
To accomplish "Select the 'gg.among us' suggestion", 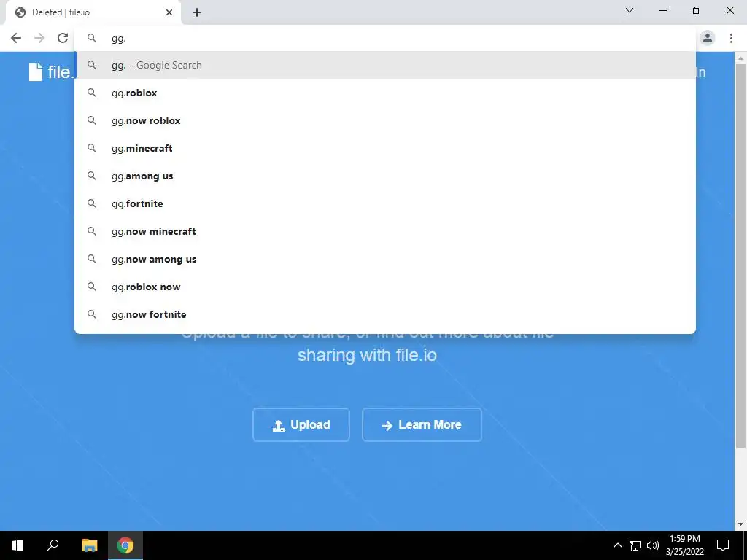I will pyautogui.click(x=385, y=176).
